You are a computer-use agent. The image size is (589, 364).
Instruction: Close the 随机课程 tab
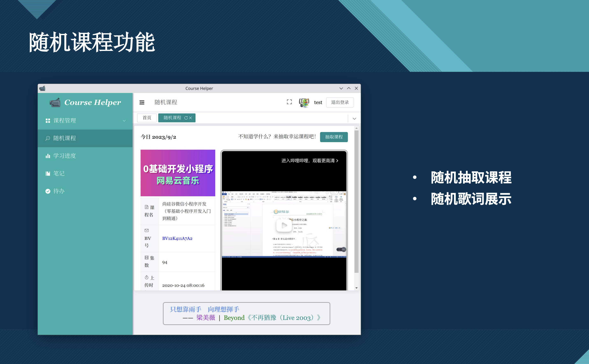click(191, 118)
